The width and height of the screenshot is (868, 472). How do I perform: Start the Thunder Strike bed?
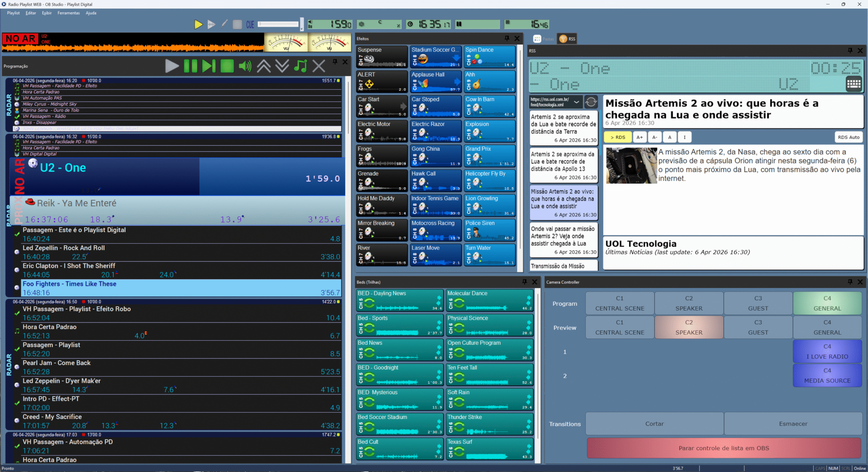[490, 424]
